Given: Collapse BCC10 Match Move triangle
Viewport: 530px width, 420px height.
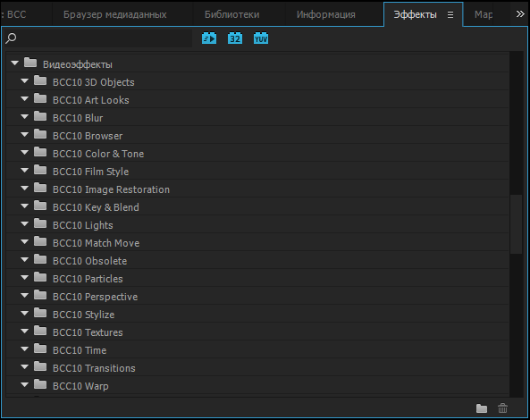Looking at the screenshot, I should click(x=24, y=242).
